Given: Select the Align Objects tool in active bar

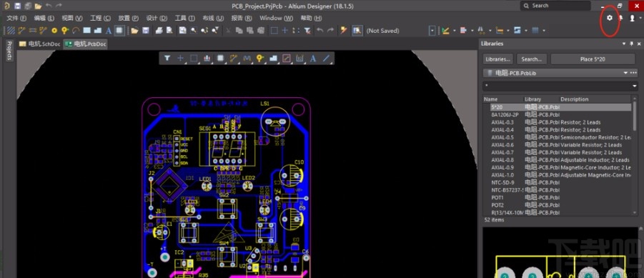Looking at the screenshot, I should click(207, 59).
